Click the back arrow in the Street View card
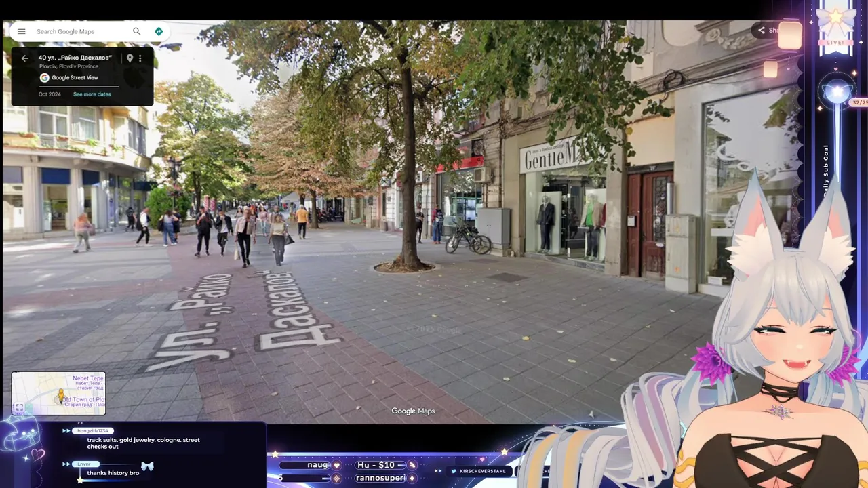868x488 pixels. (25, 58)
